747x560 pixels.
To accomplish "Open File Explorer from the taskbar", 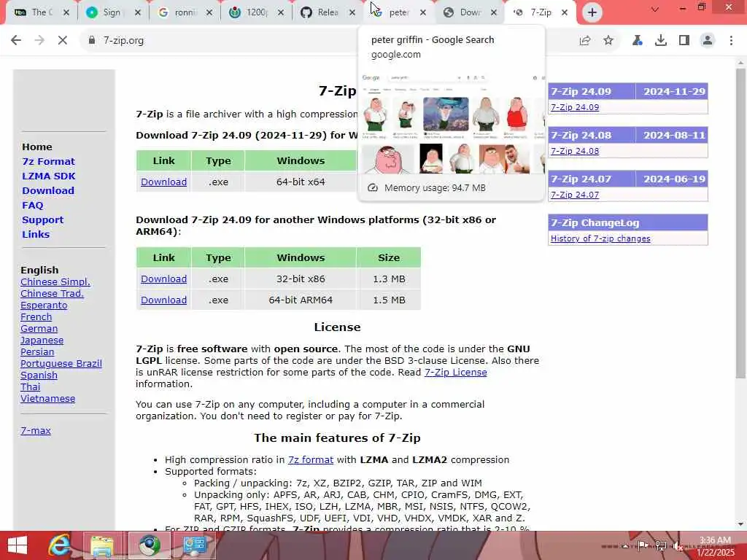I will pyautogui.click(x=102, y=545).
